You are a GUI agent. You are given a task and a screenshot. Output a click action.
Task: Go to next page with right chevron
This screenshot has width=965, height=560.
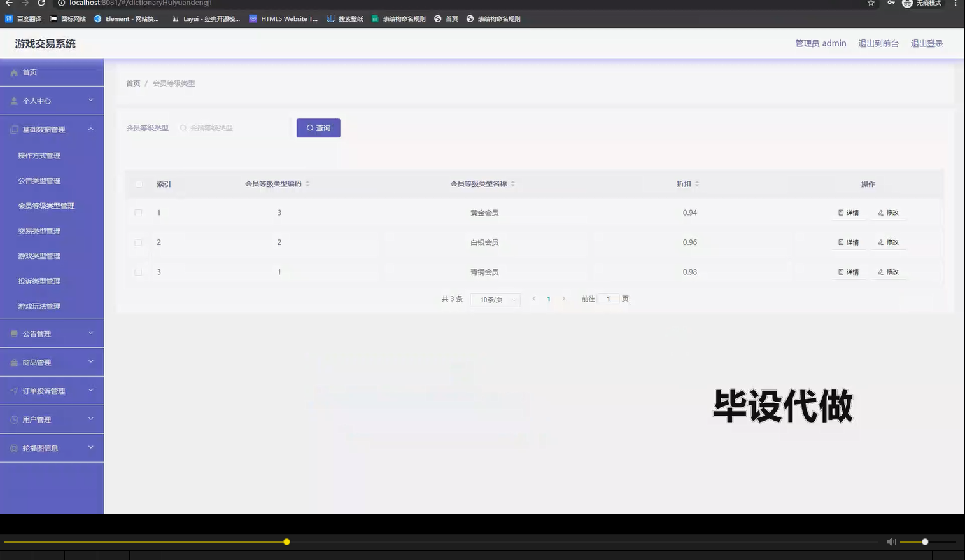[564, 298]
